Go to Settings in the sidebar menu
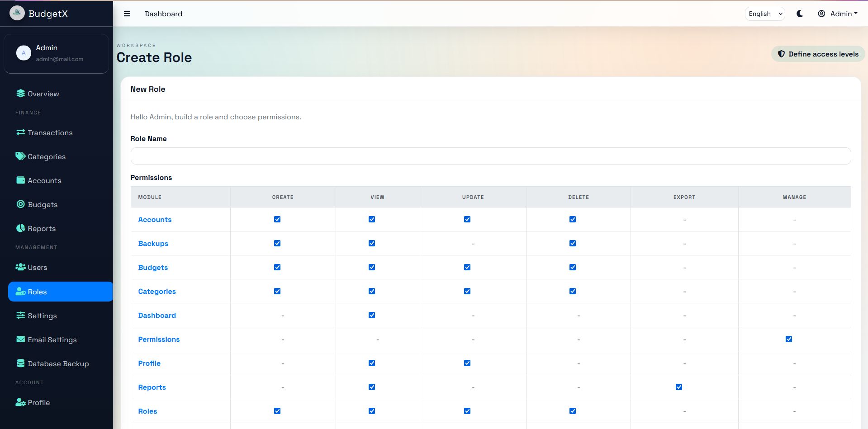The width and height of the screenshot is (868, 429). (x=42, y=316)
